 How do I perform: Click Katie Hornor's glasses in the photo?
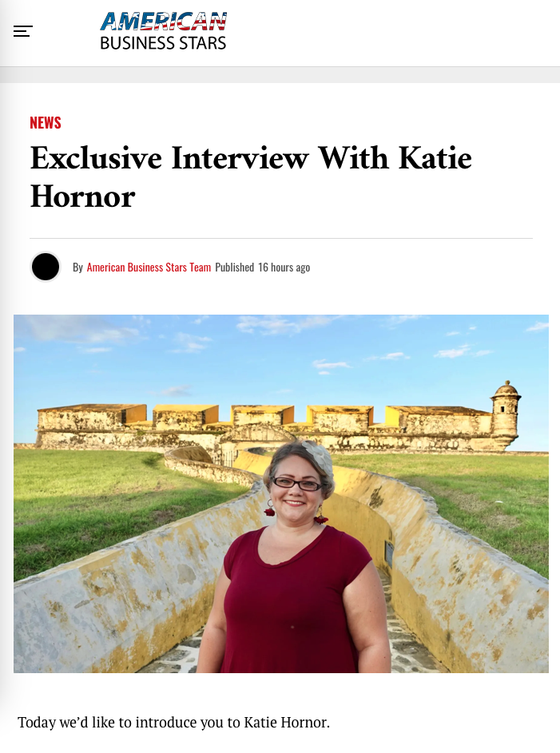click(x=296, y=484)
